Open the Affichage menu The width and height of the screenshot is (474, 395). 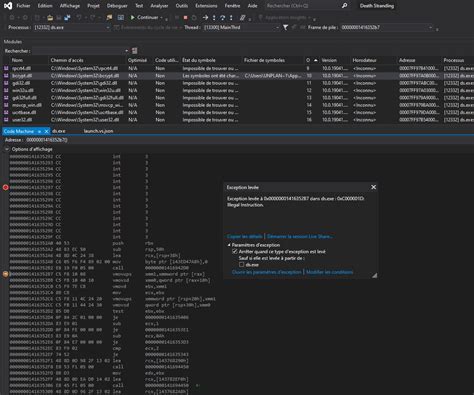pos(70,6)
